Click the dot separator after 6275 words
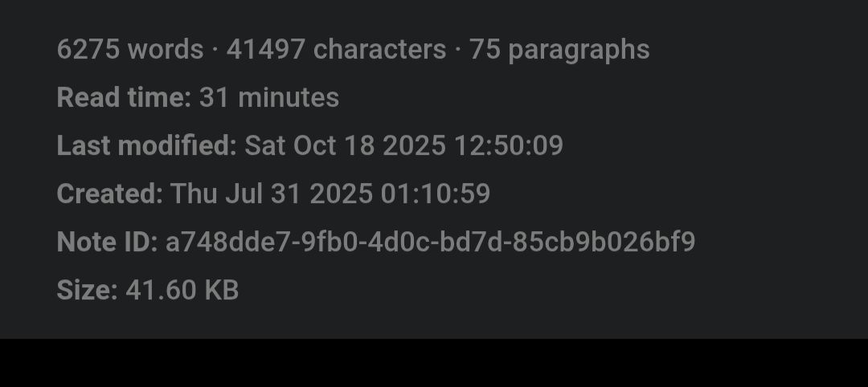 point(215,50)
